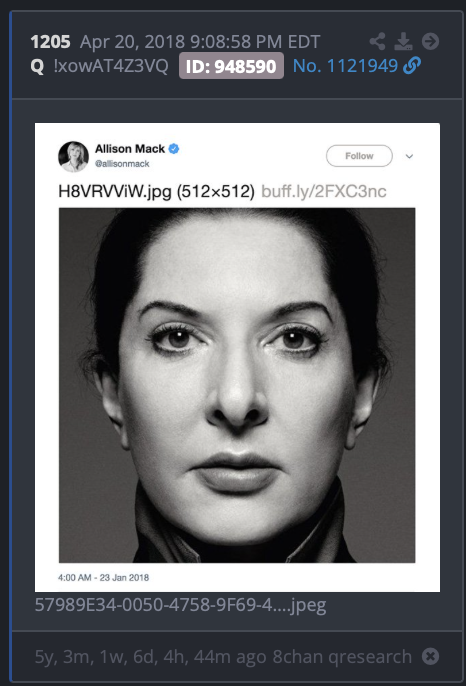This screenshot has height=686, width=466.
Task: Click the tweet timestamp 4:00 AM - 23 Jan 2018
Action: [104, 578]
